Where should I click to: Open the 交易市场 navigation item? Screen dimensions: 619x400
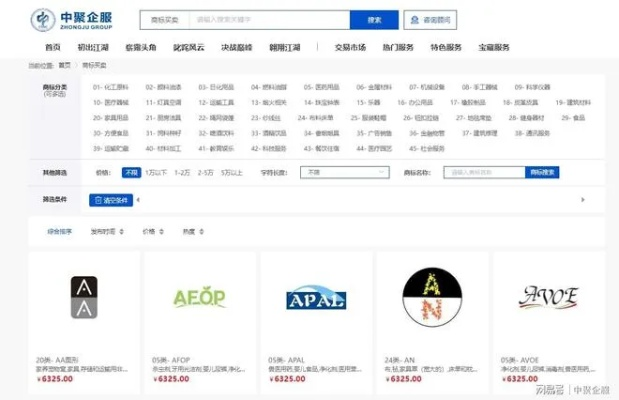click(350, 47)
